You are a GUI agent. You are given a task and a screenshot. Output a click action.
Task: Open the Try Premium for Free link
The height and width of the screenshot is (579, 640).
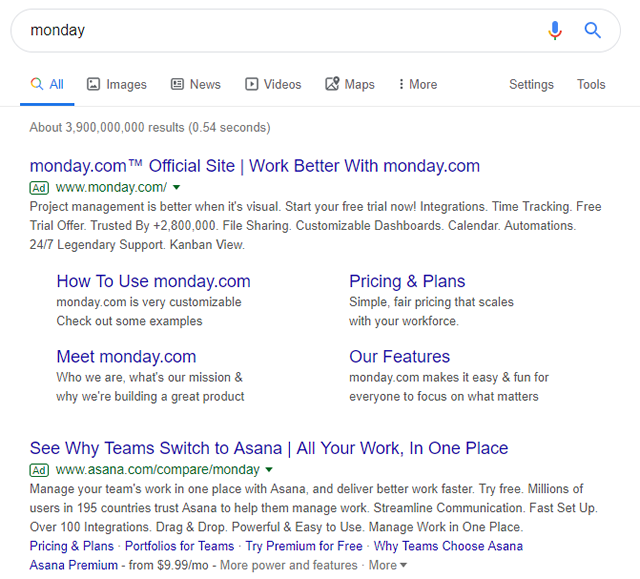pos(304,546)
